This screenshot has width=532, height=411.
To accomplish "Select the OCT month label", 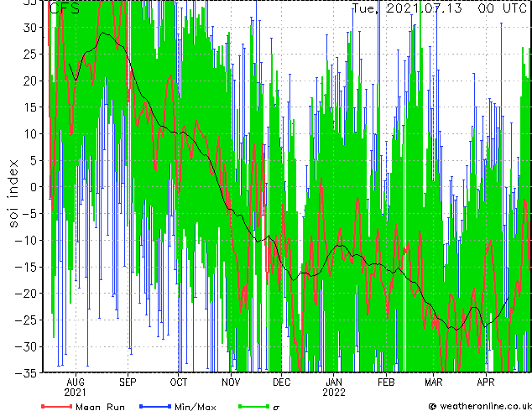I will pos(179,382).
